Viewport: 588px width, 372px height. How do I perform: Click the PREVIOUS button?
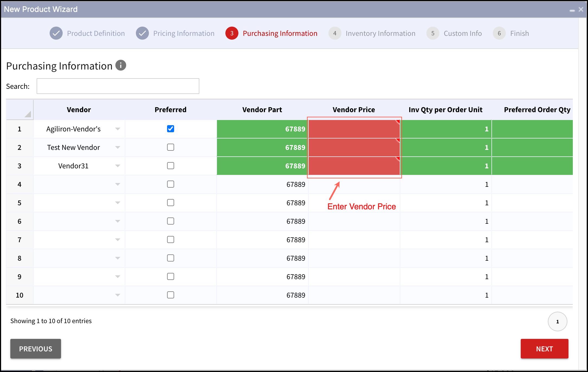coord(36,349)
